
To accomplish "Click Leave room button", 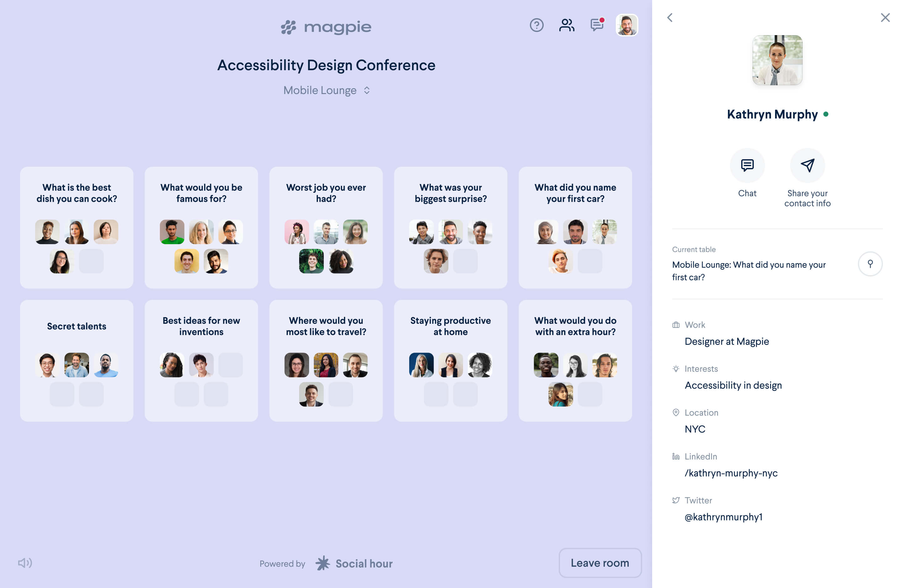I will tap(600, 562).
